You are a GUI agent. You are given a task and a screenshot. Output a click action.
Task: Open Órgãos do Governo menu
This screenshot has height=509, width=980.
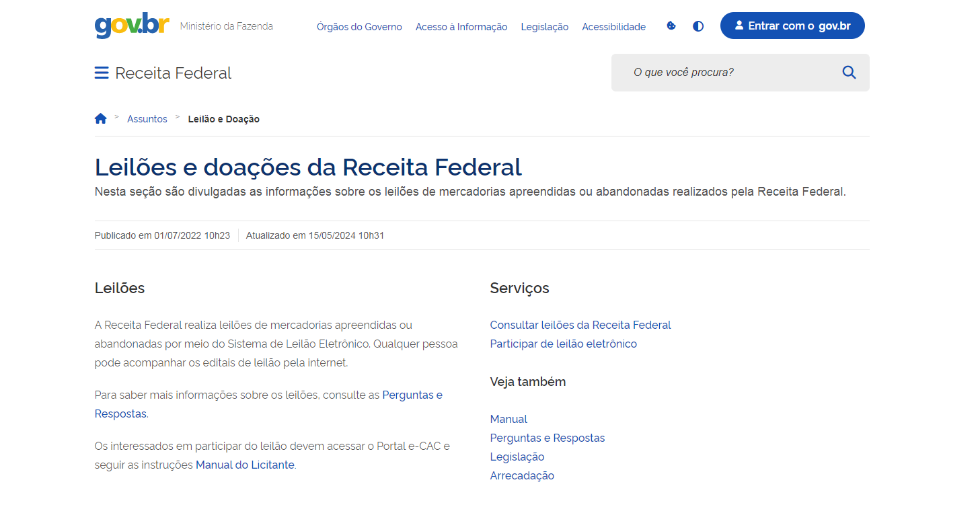click(359, 27)
